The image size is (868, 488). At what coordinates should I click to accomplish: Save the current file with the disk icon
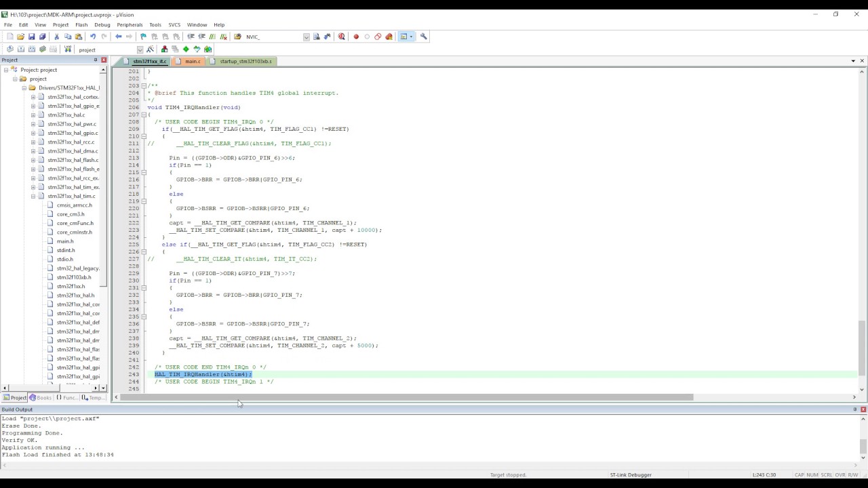(31, 37)
